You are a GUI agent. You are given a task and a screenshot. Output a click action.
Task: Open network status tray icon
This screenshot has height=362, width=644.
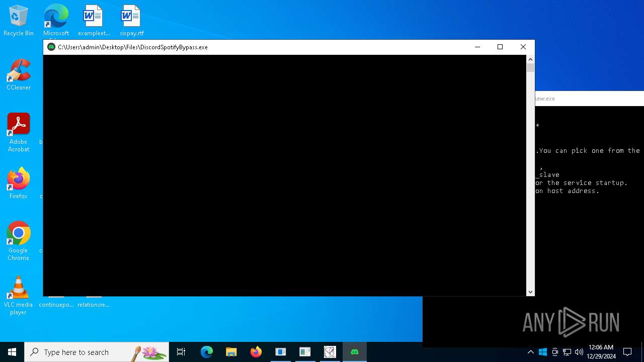point(567,352)
